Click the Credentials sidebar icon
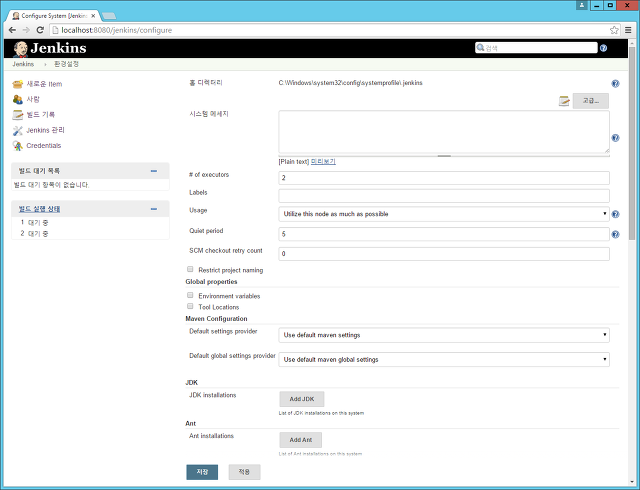 point(18,146)
